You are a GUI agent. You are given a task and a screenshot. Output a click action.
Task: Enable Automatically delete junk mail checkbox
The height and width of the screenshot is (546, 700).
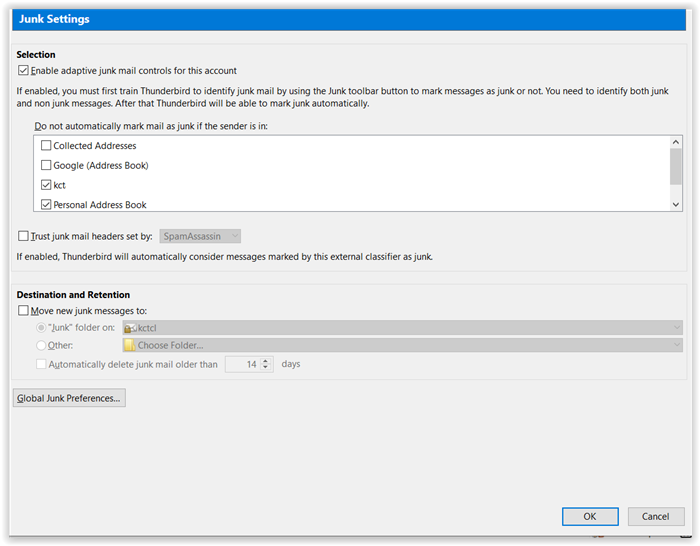click(x=41, y=364)
